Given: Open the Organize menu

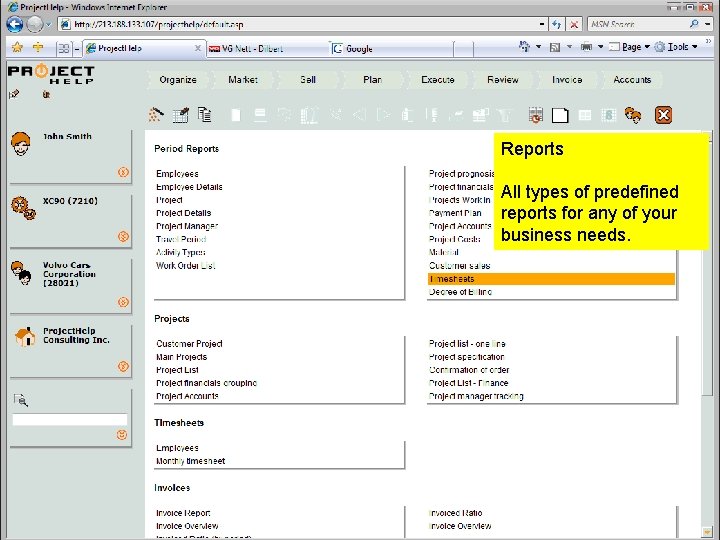Looking at the screenshot, I should [178, 79].
